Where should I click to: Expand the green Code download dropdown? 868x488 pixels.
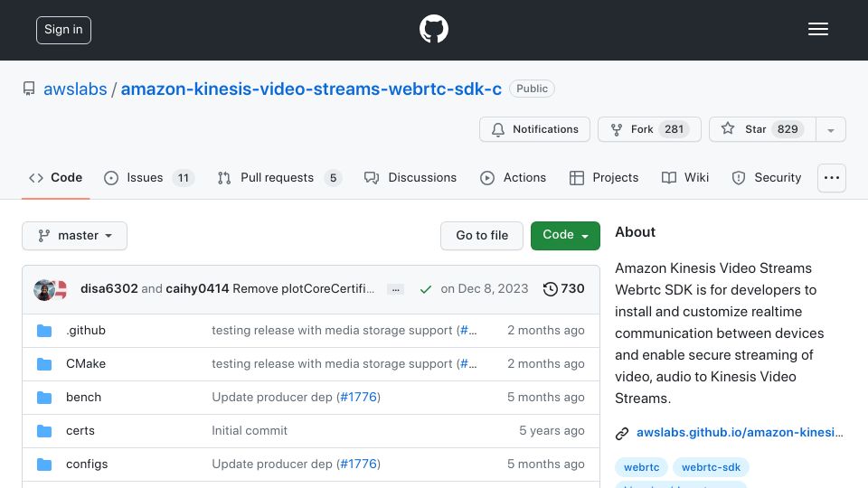click(565, 236)
